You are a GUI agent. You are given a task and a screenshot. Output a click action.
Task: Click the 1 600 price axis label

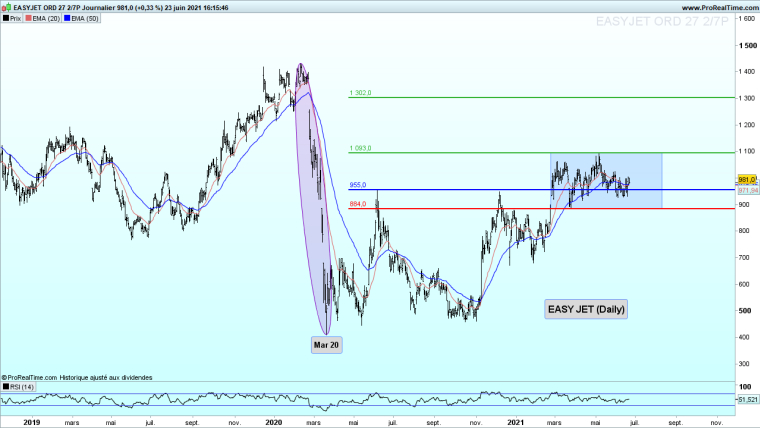click(747, 18)
